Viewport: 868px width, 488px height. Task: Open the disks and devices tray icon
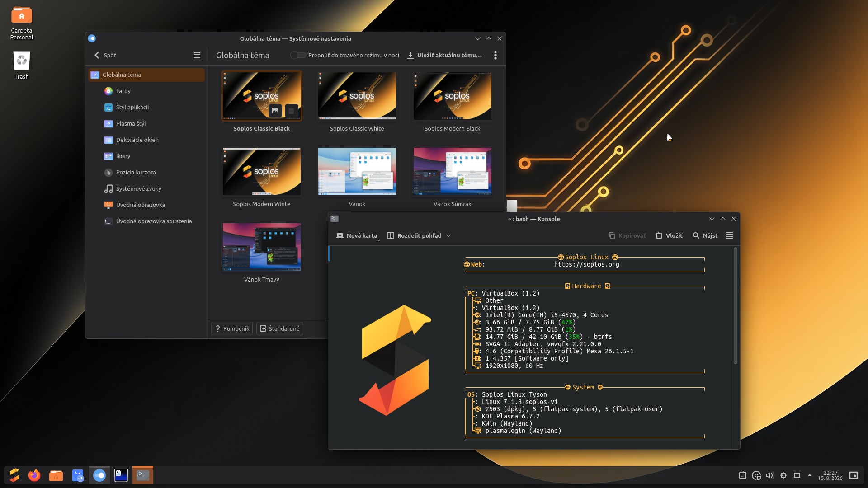pyautogui.click(x=756, y=475)
